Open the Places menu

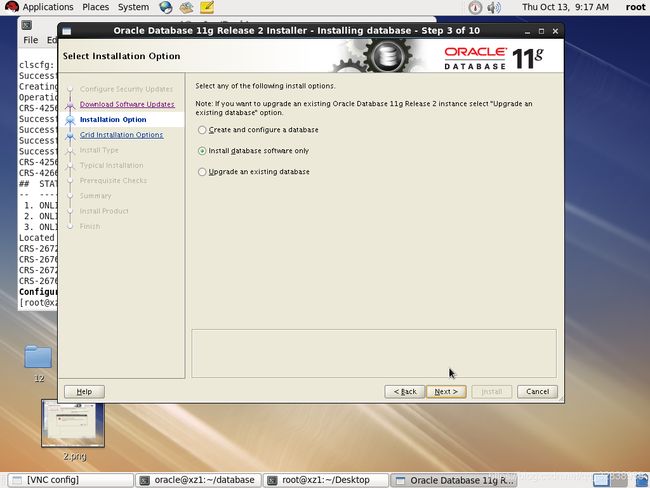point(95,7)
